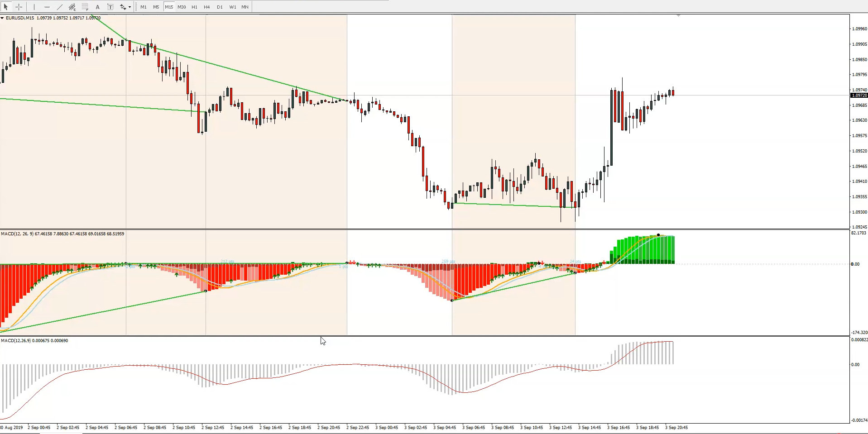Switch chart to H1 timeframe
Image resolution: width=868 pixels, height=434 pixels.
coord(194,7)
